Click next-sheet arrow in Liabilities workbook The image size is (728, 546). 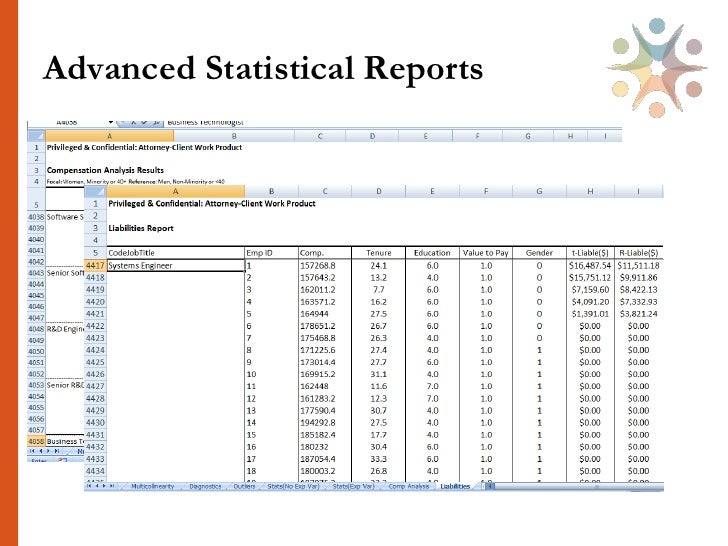(104, 486)
